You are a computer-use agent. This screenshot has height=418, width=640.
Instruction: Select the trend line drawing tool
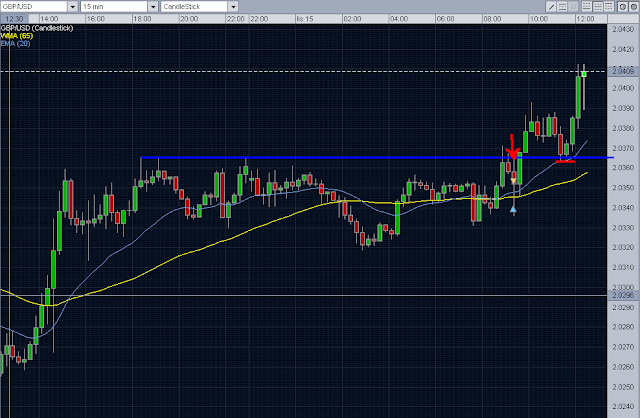point(551,7)
